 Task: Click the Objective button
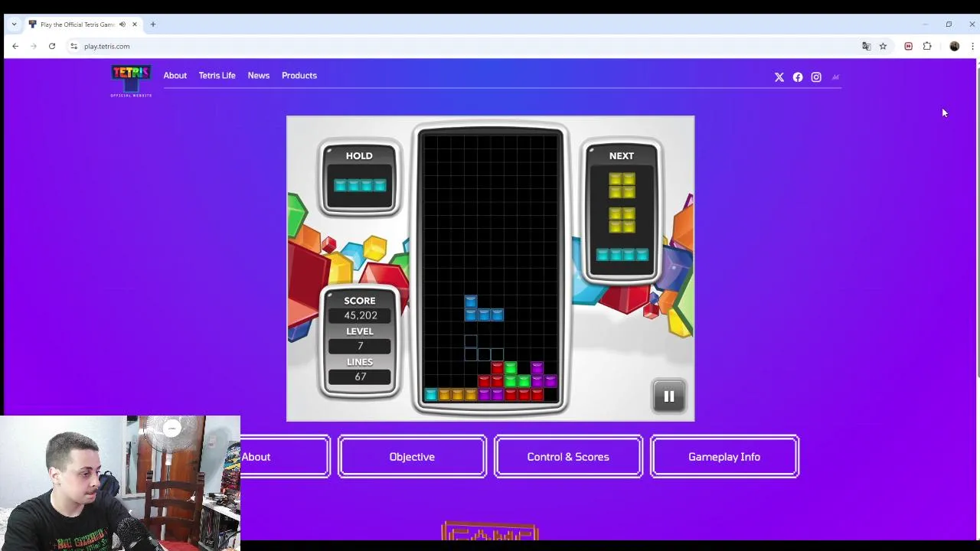coord(412,457)
